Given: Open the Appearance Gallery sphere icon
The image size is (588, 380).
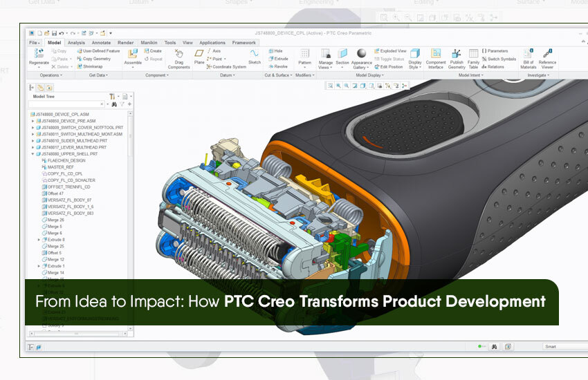Looking at the screenshot, I should (362, 53).
